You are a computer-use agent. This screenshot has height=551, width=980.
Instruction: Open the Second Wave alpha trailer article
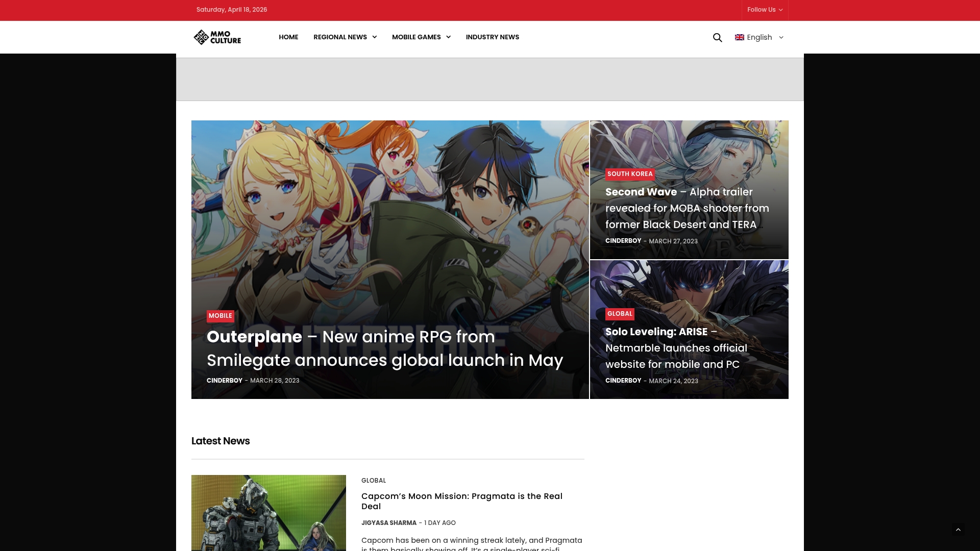point(687,208)
